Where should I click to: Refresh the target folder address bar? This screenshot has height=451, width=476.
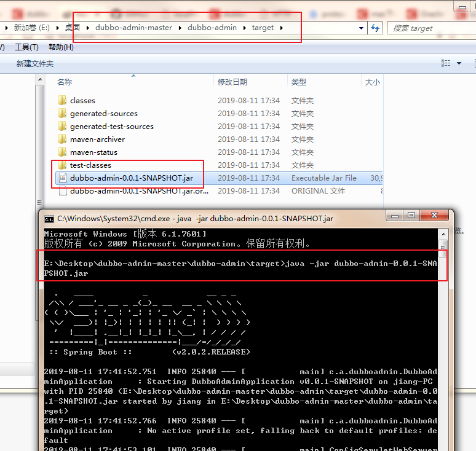coord(375,28)
